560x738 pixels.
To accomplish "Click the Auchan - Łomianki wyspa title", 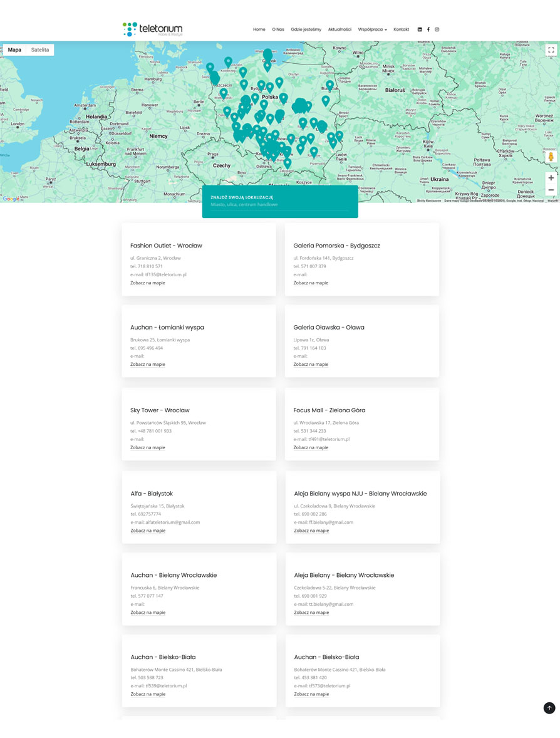I will coord(167,327).
